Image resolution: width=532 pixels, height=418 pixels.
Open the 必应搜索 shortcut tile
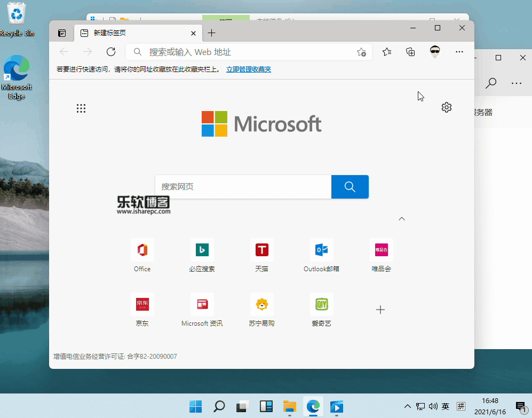point(202,249)
